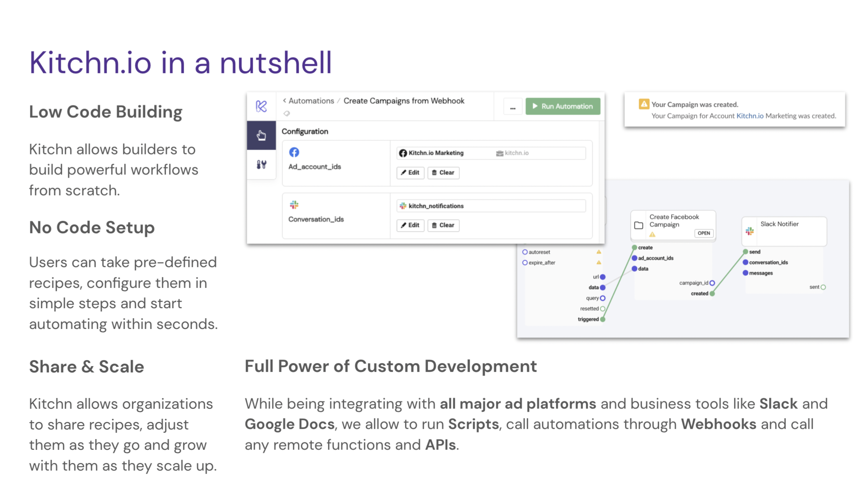
Task: Click the folder icon on Create Facebook Campaign node
Action: pos(638,225)
